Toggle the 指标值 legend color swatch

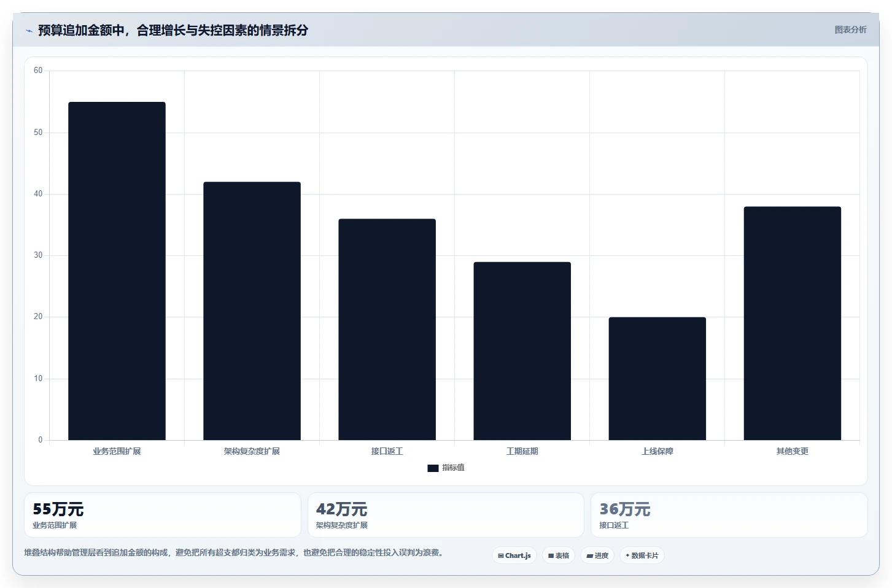433,468
